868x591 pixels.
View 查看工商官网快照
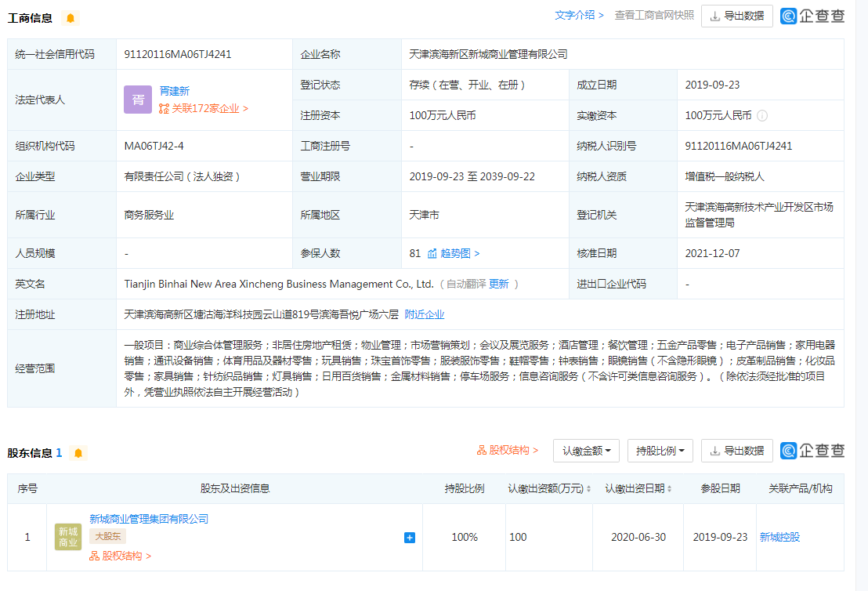(x=654, y=15)
